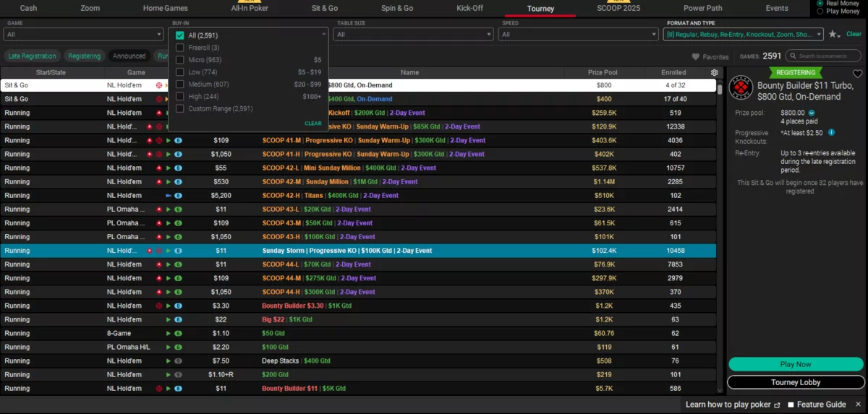Open the Table Size filter dropdown
Image resolution: width=868 pixels, height=414 pixels.
coord(413,34)
